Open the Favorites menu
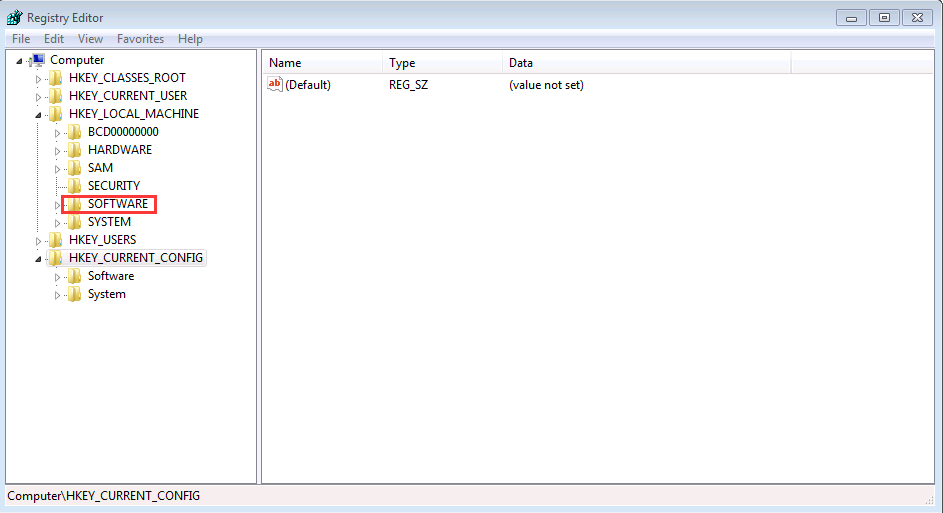The image size is (943, 513). 140,39
